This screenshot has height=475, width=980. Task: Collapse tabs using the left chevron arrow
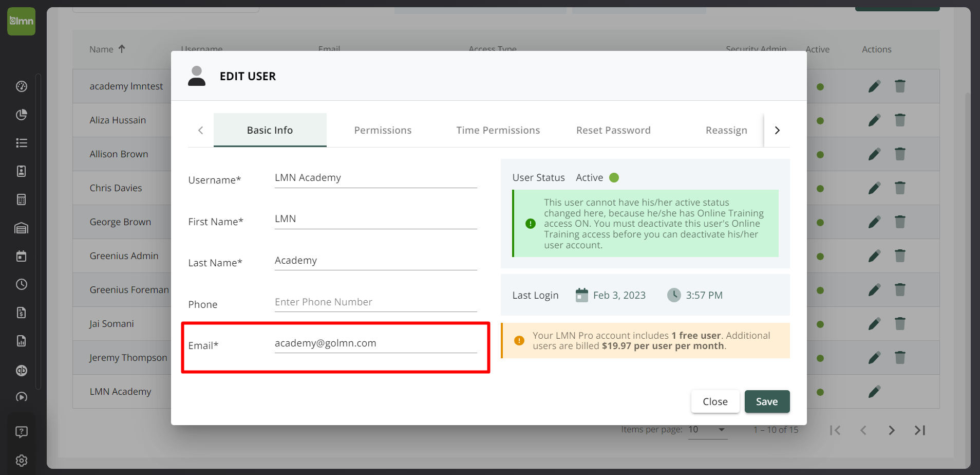200,130
